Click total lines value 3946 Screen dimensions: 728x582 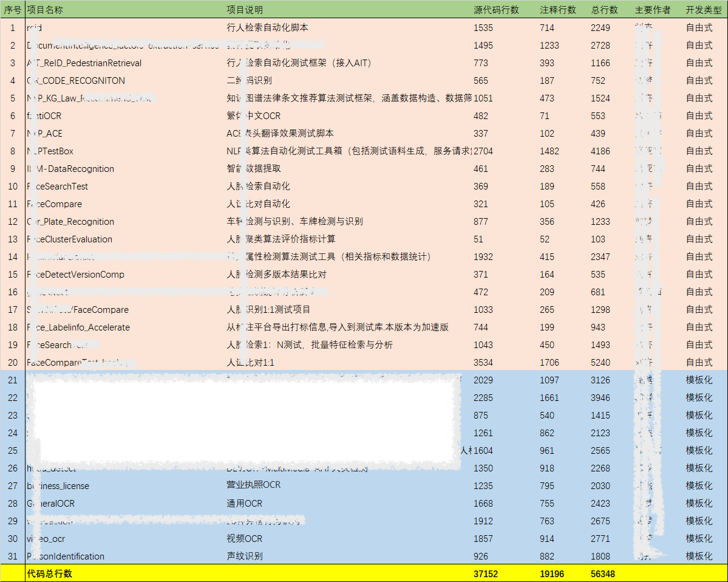pos(600,399)
